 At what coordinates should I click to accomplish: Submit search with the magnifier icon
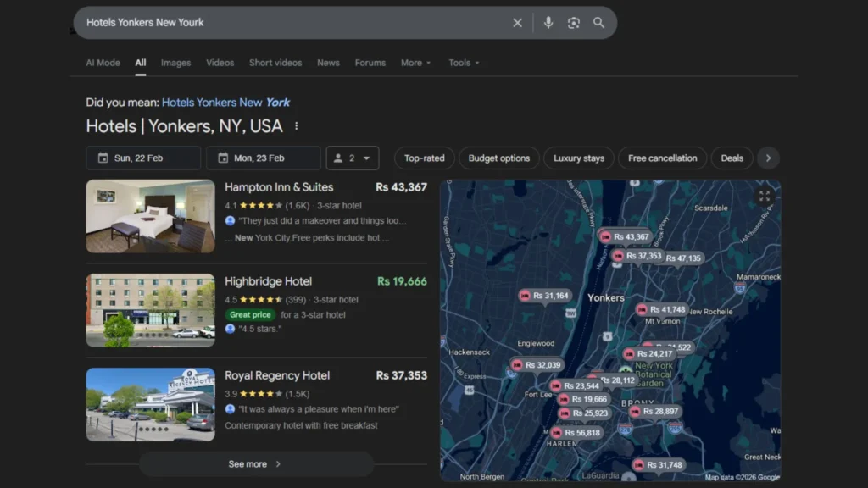coord(599,23)
